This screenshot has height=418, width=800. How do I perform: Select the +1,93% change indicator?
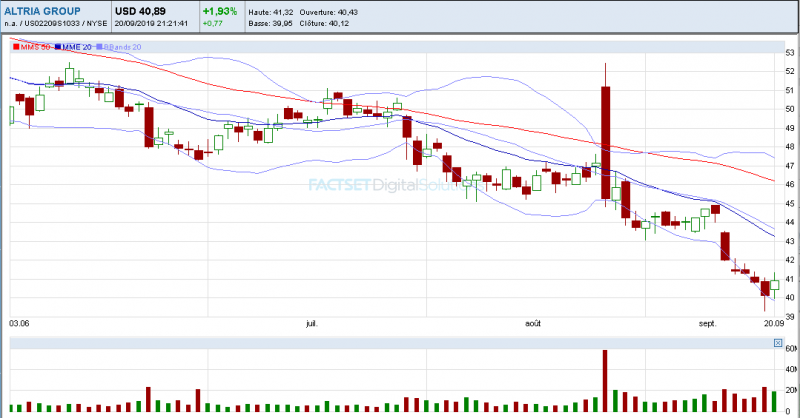(222, 10)
